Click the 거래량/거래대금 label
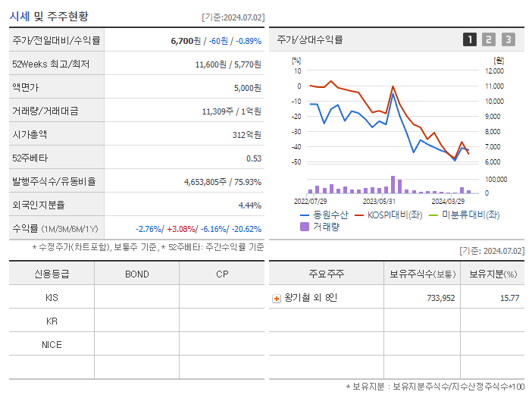Viewport: 532px width, 398px height. point(45,111)
